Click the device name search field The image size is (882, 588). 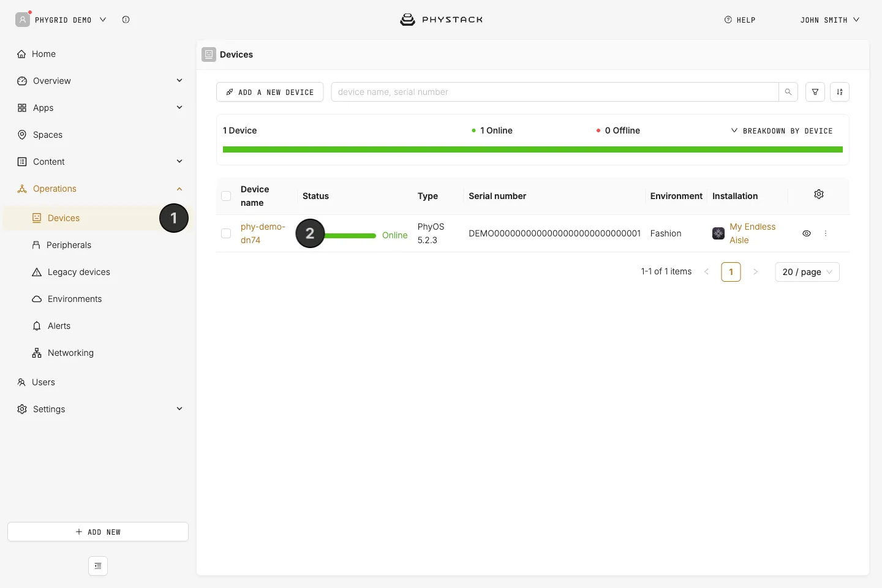pos(555,92)
